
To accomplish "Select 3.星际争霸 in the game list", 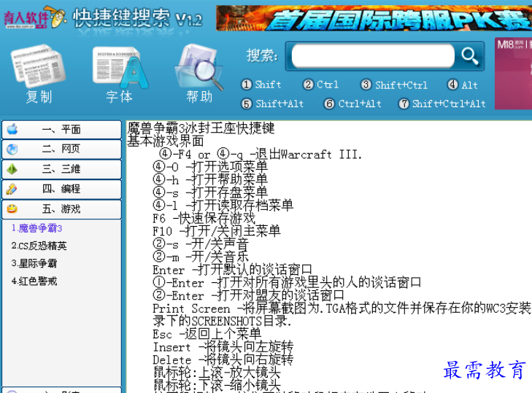I will [x=34, y=263].
